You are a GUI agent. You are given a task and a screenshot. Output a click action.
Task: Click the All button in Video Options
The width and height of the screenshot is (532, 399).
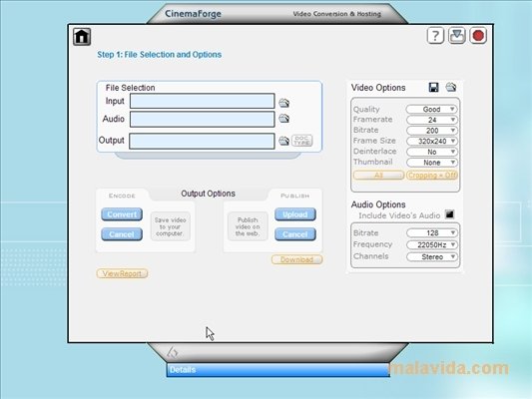click(x=378, y=175)
